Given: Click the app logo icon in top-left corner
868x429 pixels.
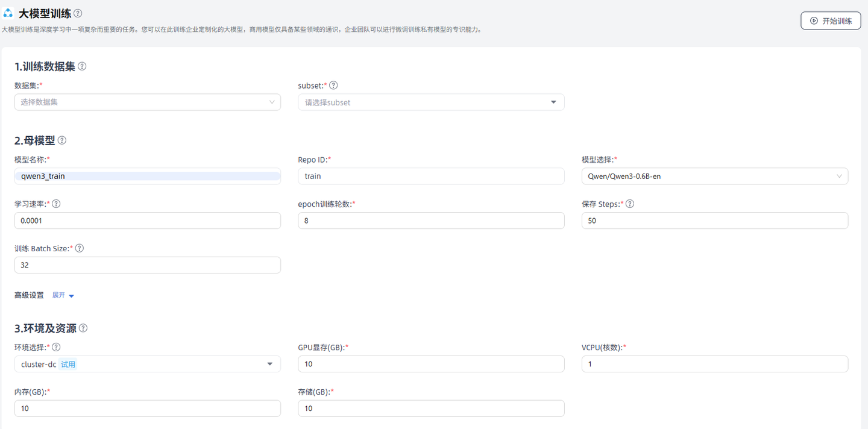Looking at the screenshot, I should (x=8, y=12).
